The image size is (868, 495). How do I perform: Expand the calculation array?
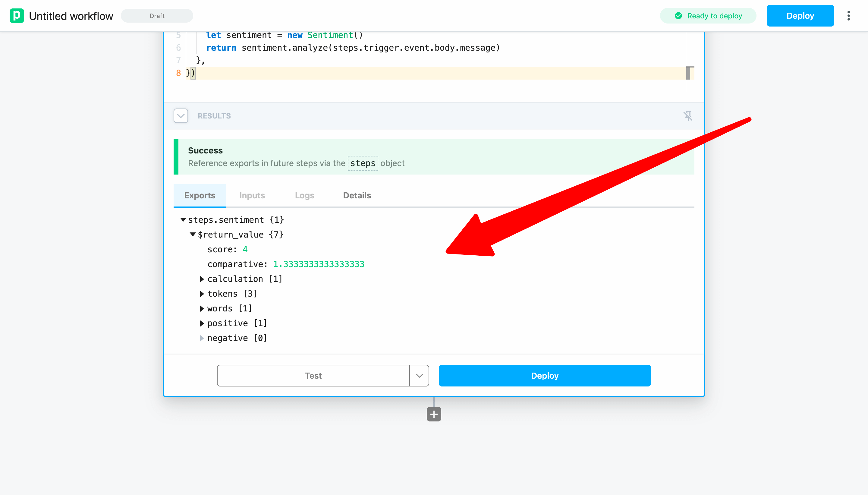pos(202,279)
